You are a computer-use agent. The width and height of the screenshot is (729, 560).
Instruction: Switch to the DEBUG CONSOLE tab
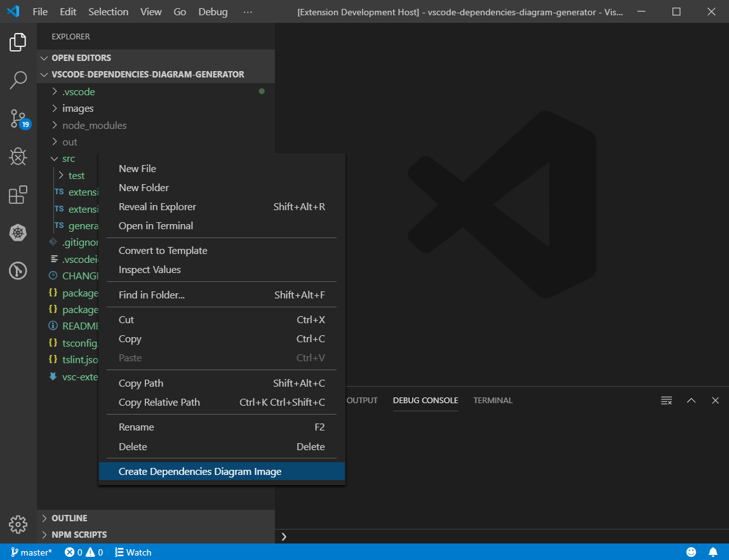(x=425, y=401)
